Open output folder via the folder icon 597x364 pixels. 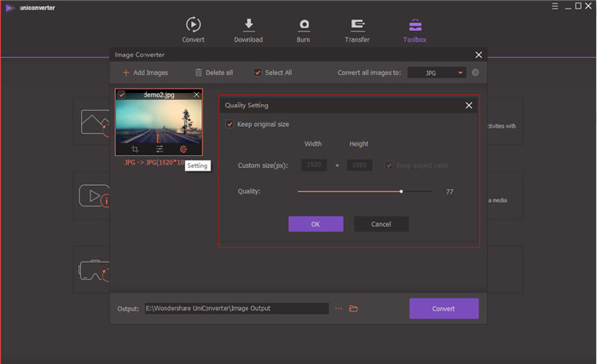tap(354, 309)
